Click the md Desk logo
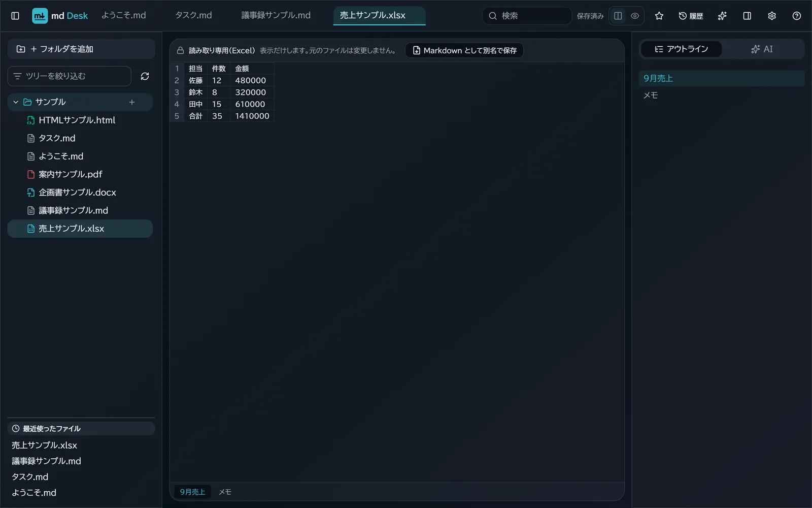812x508 pixels. click(x=60, y=16)
